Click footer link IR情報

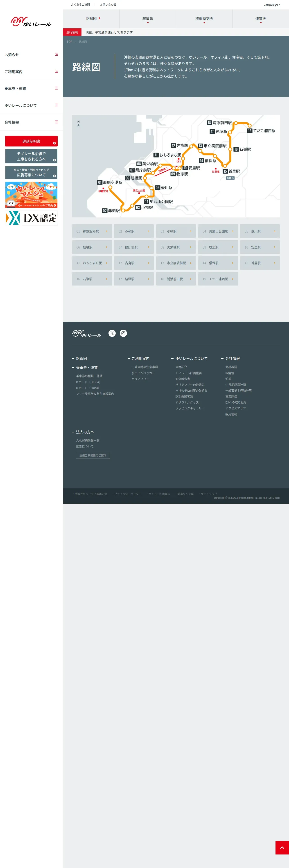click(x=229, y=373)
